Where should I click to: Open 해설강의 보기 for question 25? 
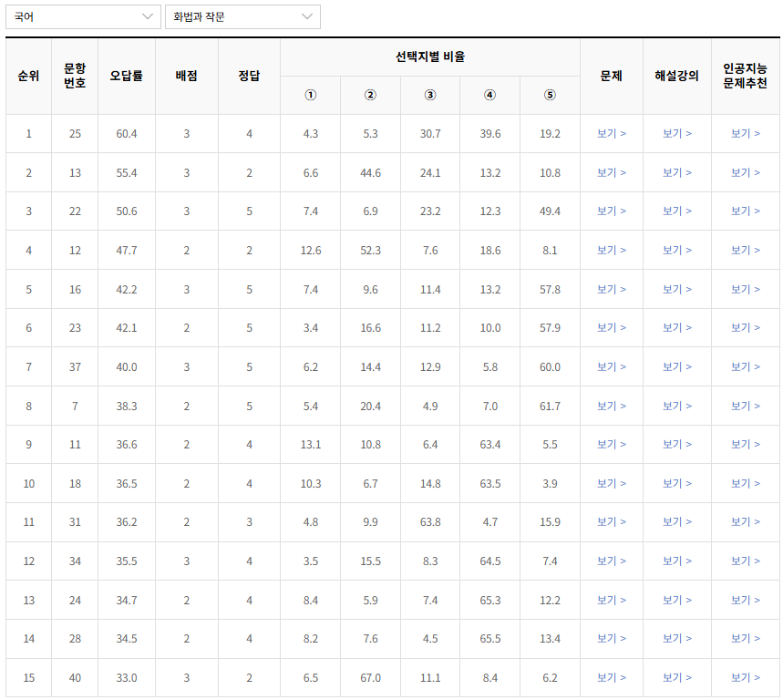pos(677,132)
